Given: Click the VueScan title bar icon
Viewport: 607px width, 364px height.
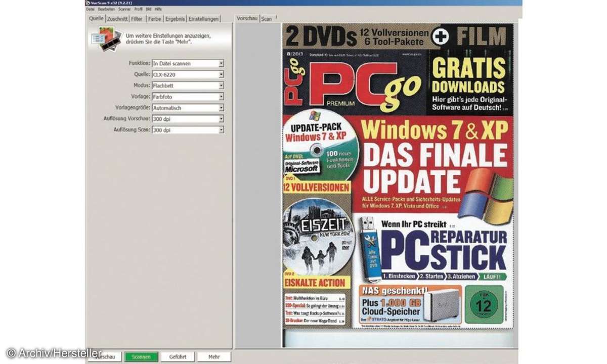Looking at the screenshot, I should point(89,3).
